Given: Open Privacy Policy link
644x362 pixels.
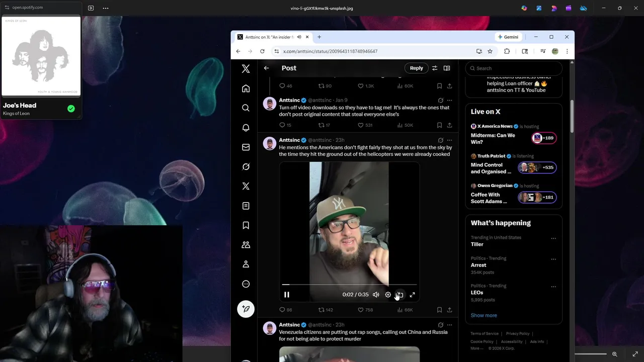Looking at the screenshot, I should [x=518, y=333].
